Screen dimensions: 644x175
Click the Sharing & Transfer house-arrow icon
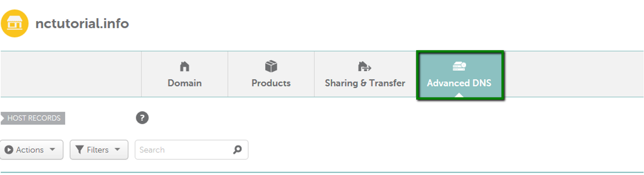click(365, 67)
